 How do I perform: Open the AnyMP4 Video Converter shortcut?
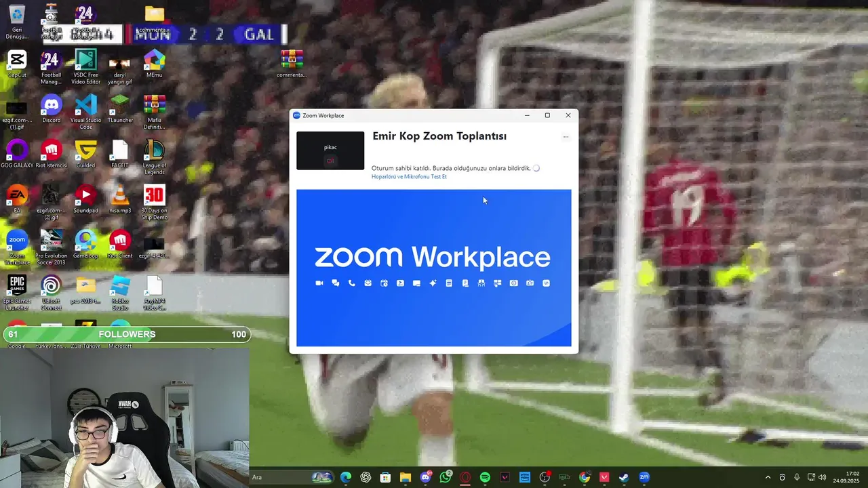tap(154, 293)
